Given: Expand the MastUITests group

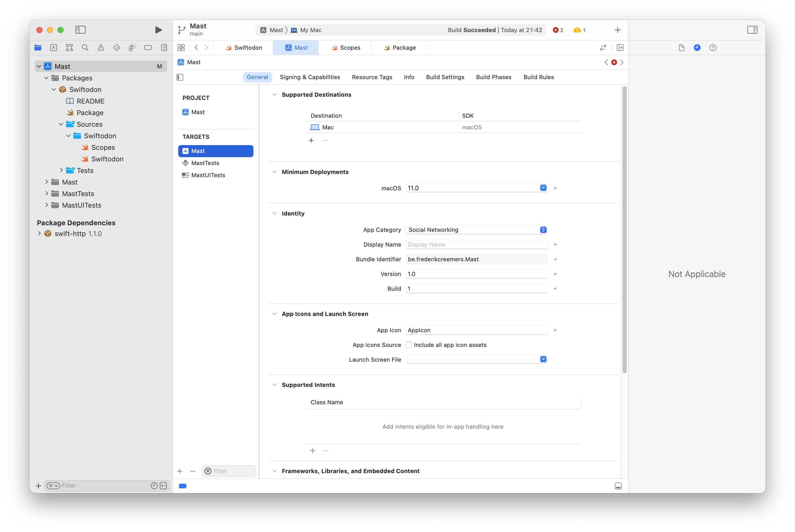Looking at the screenshot, I should [x=47, y=205].
